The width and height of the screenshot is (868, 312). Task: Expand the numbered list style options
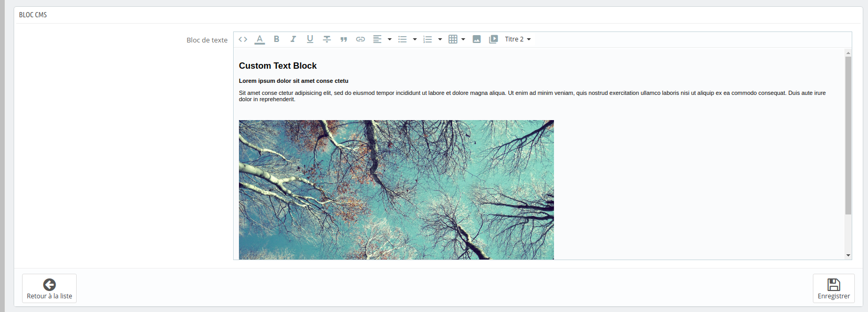(x=440, y=39)
